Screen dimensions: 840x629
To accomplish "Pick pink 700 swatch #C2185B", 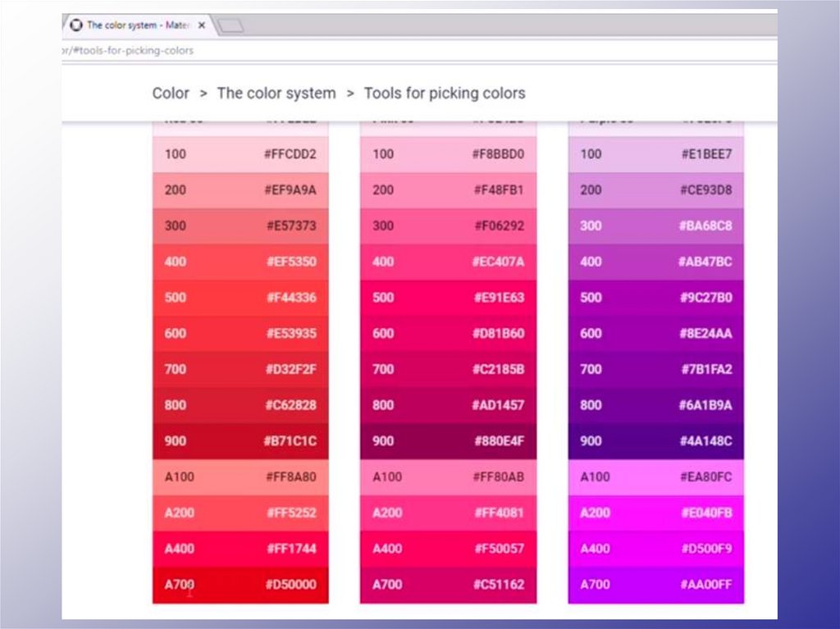I will tap(449, 370).
